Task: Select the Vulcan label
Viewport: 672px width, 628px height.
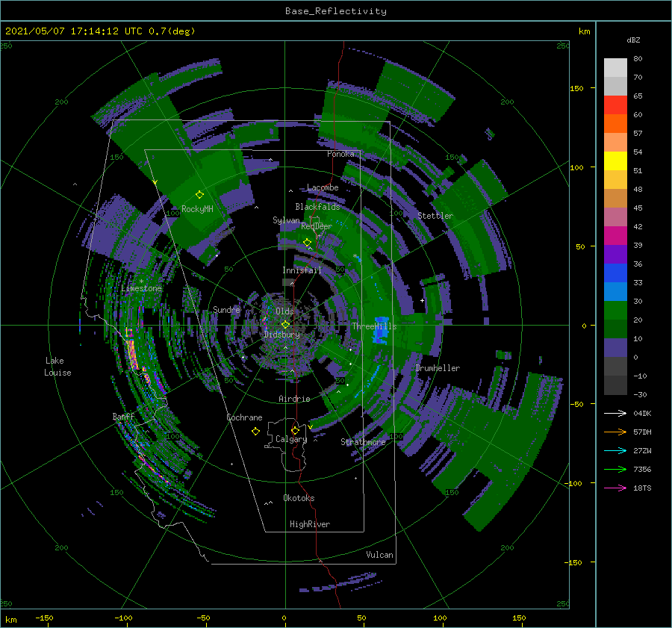Action: tap(380, 555)
